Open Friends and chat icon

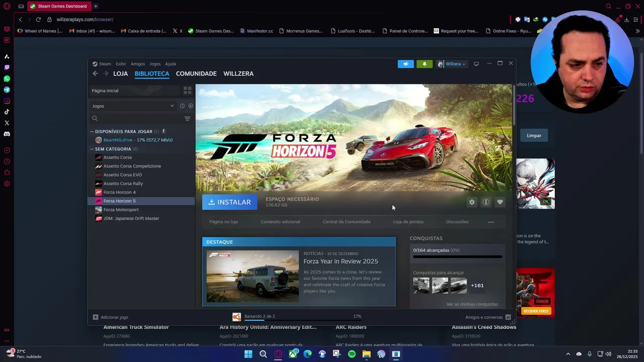(508, 317)
